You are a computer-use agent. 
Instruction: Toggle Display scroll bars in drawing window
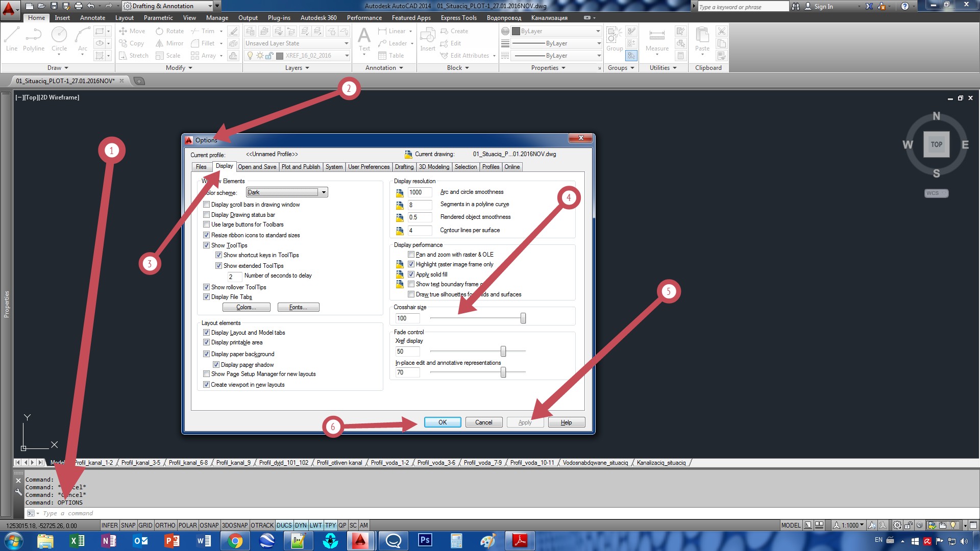click(x=207, y=205)
